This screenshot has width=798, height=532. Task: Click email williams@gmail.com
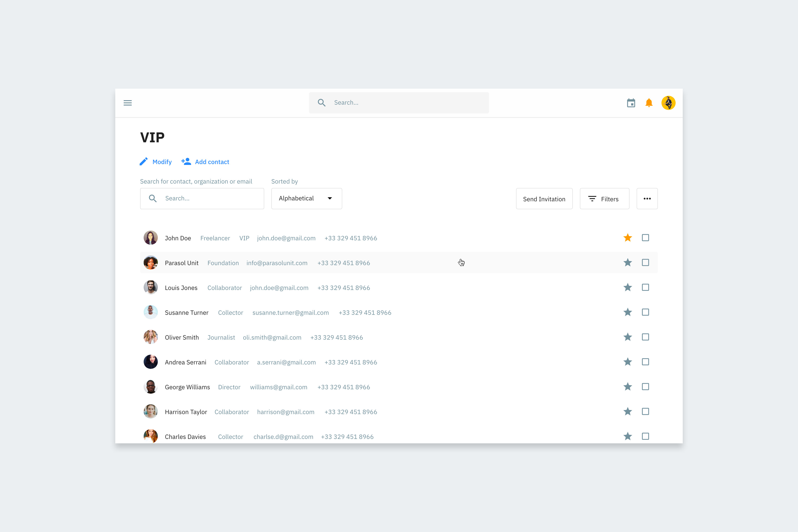(279, 387)
